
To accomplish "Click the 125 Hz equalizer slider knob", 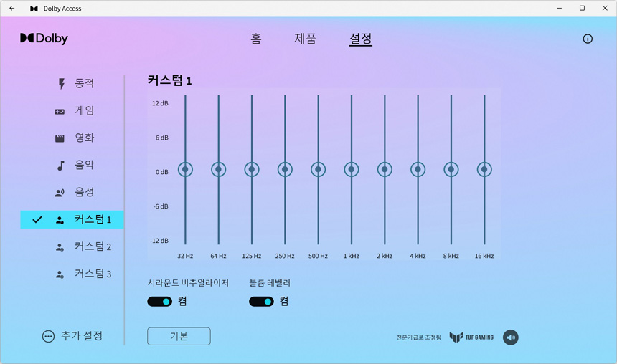I will pos(252,169).
